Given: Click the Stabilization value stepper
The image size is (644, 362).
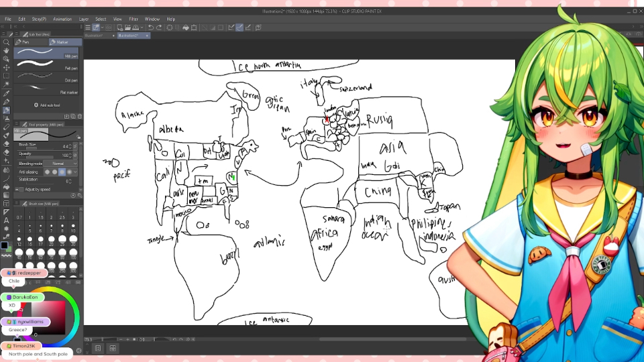Looking at the screenshot, I should pos(70,181).
